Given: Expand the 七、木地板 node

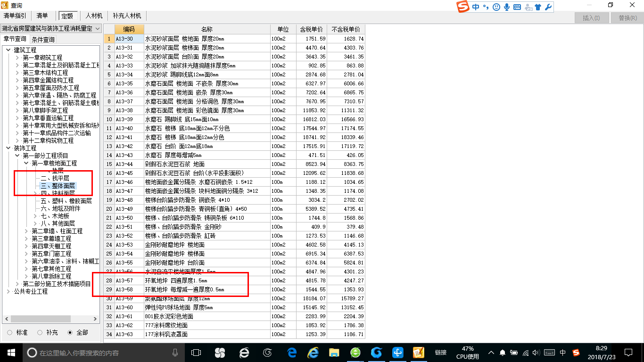Looking at the screenshot, I should (36, 216).
